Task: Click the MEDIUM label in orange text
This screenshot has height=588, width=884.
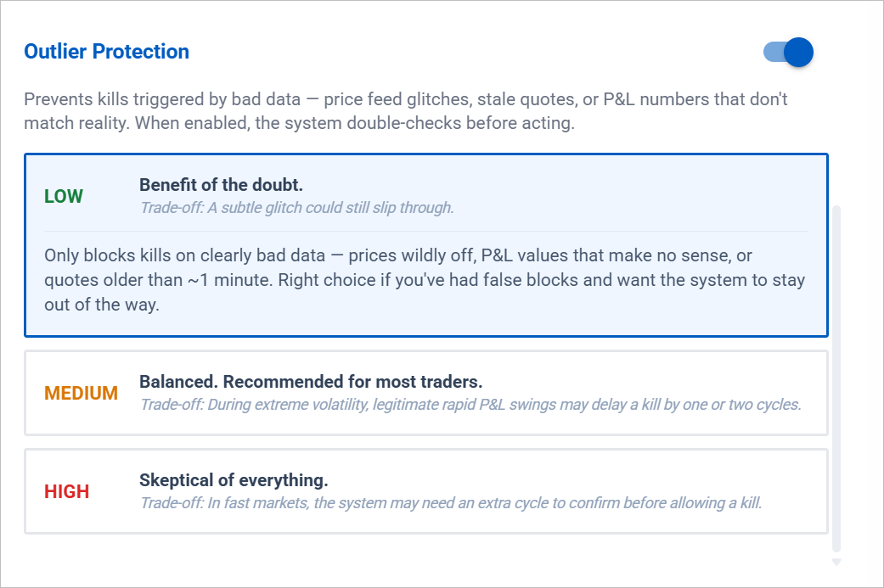Action: pos(81,393)
